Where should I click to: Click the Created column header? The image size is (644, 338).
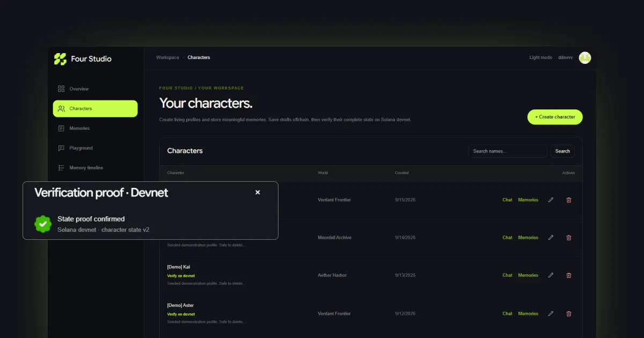pyautogui.click(x=401, y=173)
